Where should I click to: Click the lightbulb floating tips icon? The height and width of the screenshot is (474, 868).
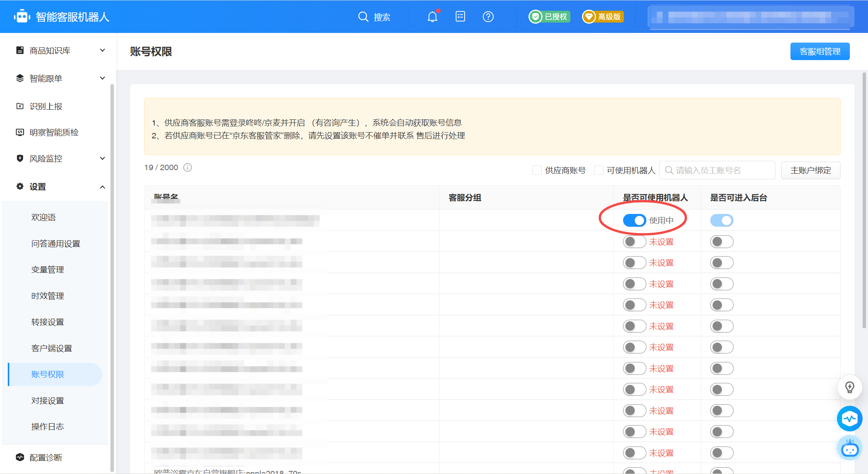(x=850, y=387)
